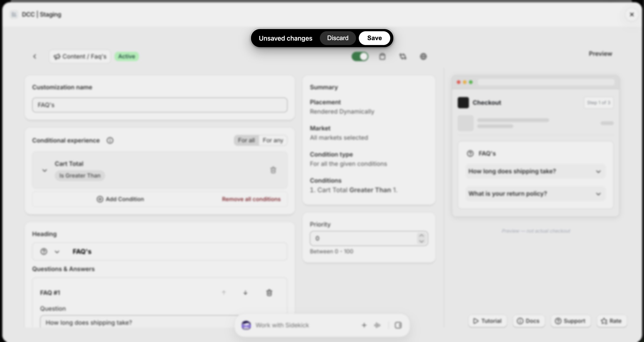Open the Support button

pyautogui.click(x=570, y=321)
